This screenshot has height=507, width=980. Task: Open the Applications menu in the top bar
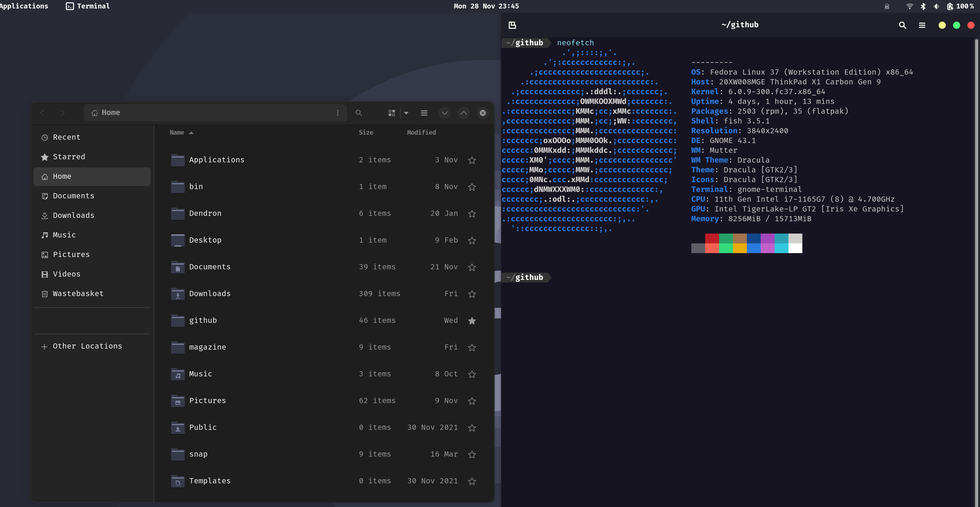[24, 6]
